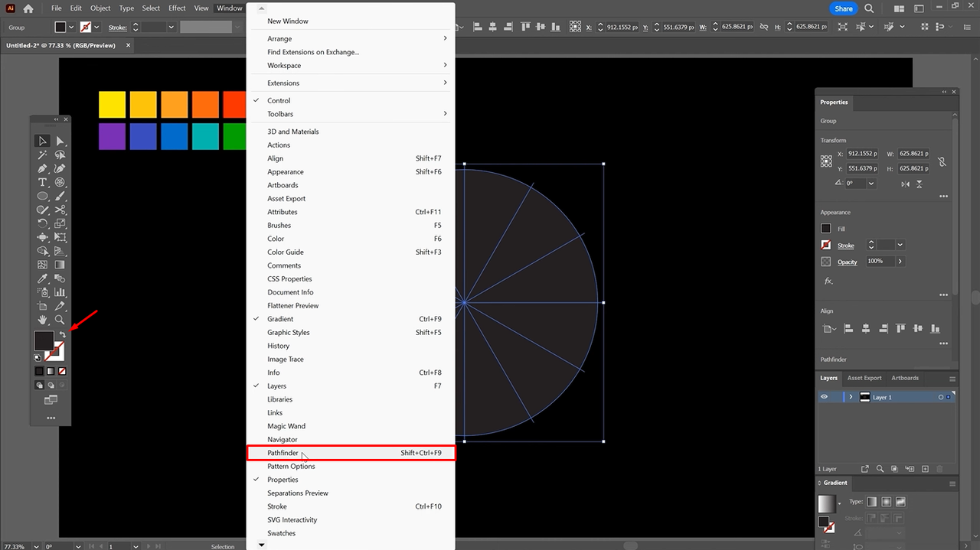Click the swap fill and stroke arrow
This screenshot has height=550, width=980.
(x=63, y=335)
